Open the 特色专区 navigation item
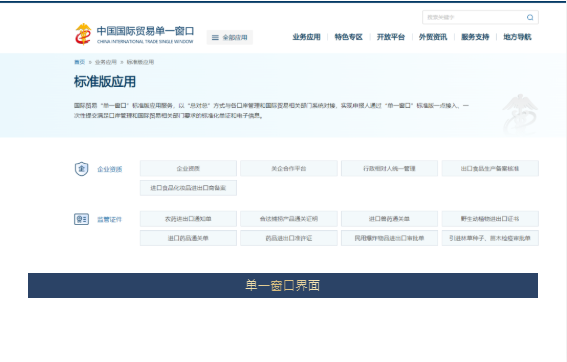 pos(349,37)
